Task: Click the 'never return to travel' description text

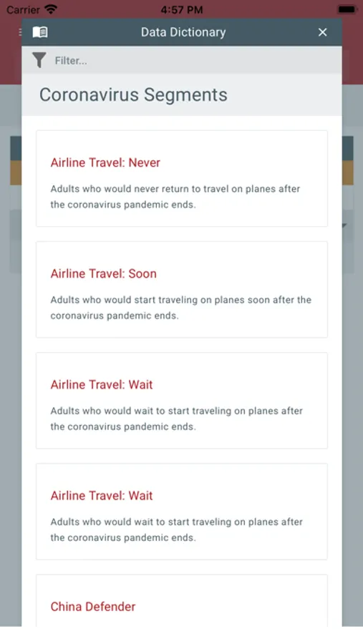Action: tap(175, 196)
